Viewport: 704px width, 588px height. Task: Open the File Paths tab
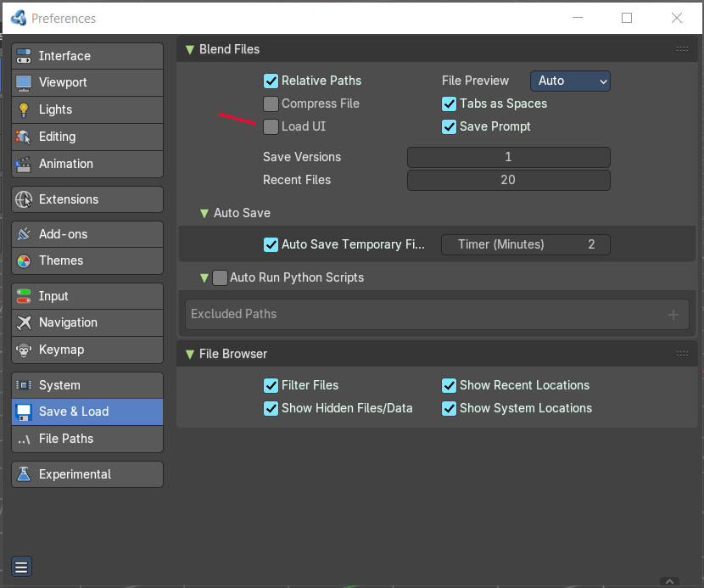pos(87,439)
